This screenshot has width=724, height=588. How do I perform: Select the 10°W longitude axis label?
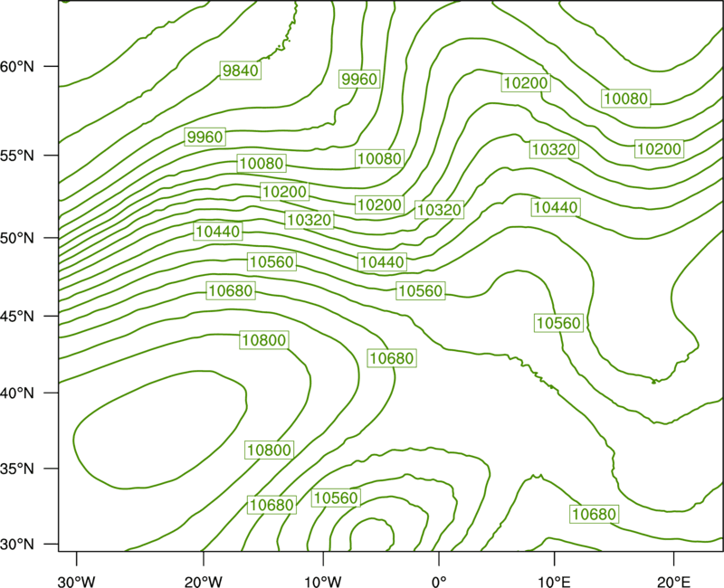(x=323, y=582)
